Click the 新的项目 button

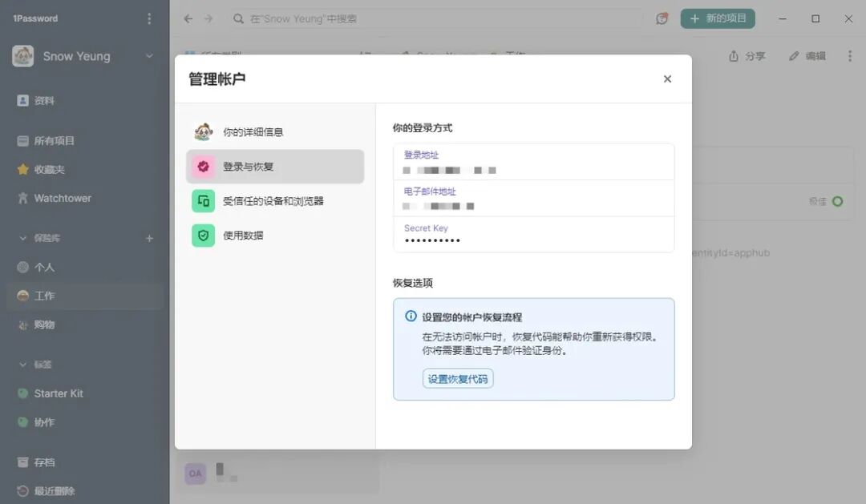tap(718, 18)
